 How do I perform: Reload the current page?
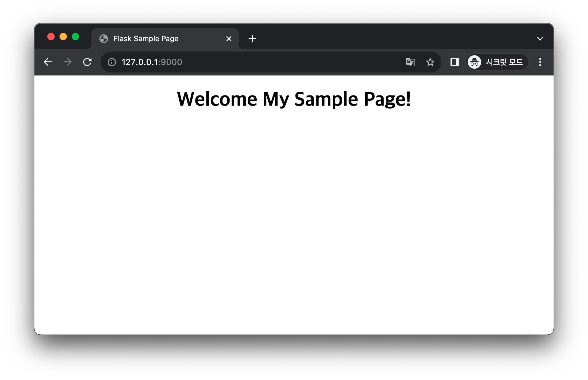[x=87, y=62]
